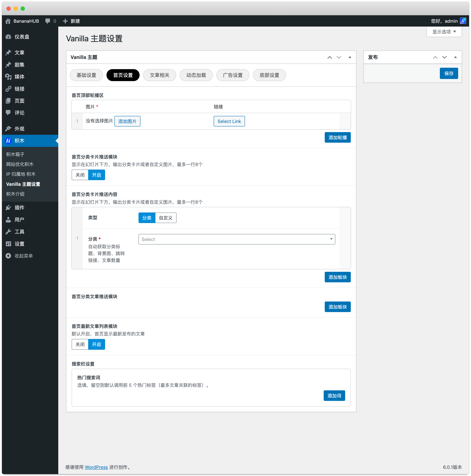
Task: Click the 文章 pin icon
Action: pyautogui.click(x=8, y=52)
